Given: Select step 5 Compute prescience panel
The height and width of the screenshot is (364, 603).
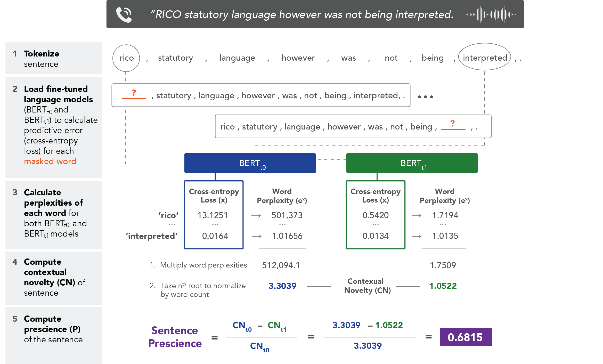Looking at the screenshot, I should (x=53, y=335).
